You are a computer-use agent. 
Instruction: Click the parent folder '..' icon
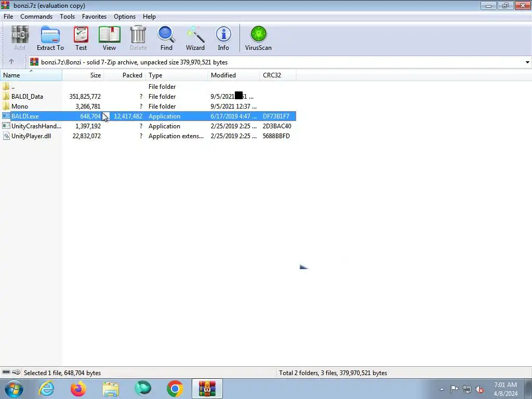(x=6, y=87)
